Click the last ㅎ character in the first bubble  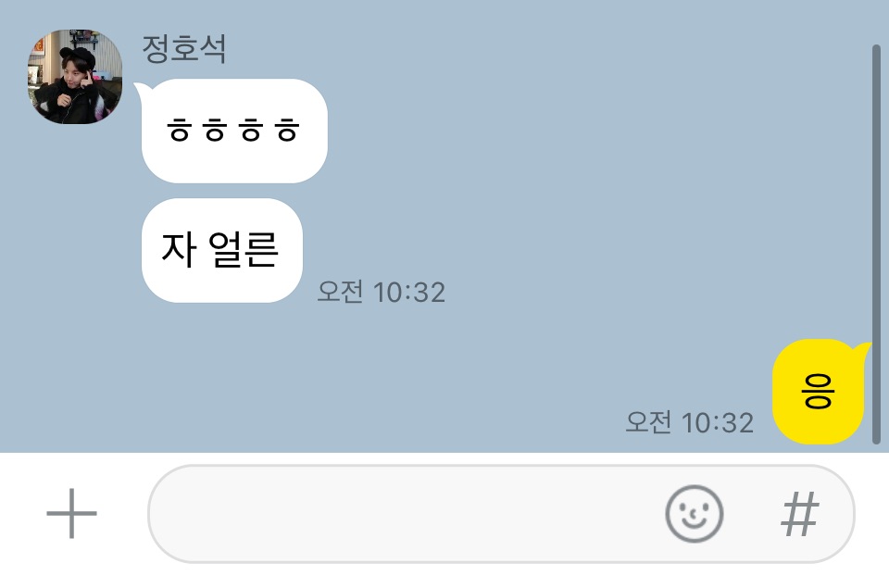[x=287, y=131]
